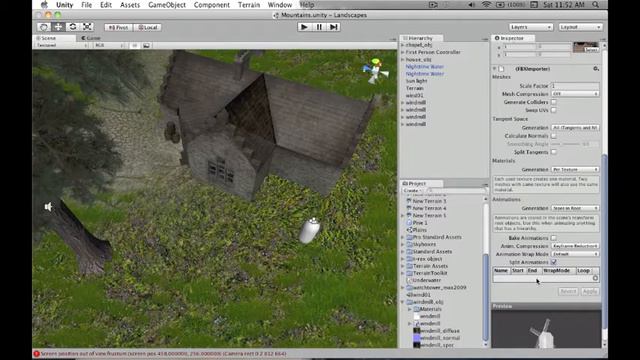This screenshot has width=640, height=360.
Task: Open the RGB render mode dropdown
Action: click(109, 45)
